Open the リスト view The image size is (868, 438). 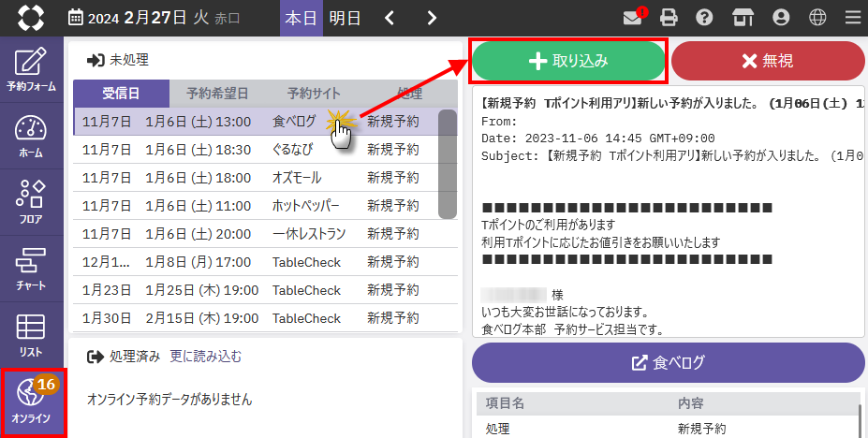[31, 332]
